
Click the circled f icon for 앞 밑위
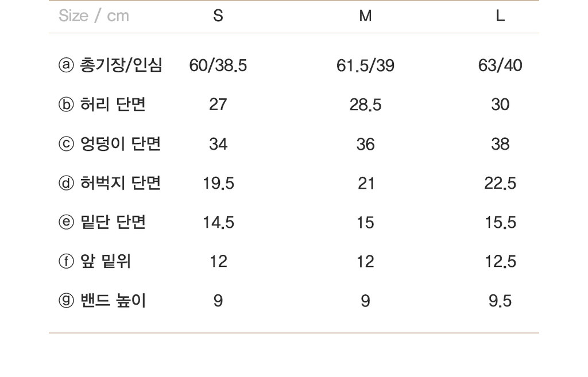(x=66, y=261)
